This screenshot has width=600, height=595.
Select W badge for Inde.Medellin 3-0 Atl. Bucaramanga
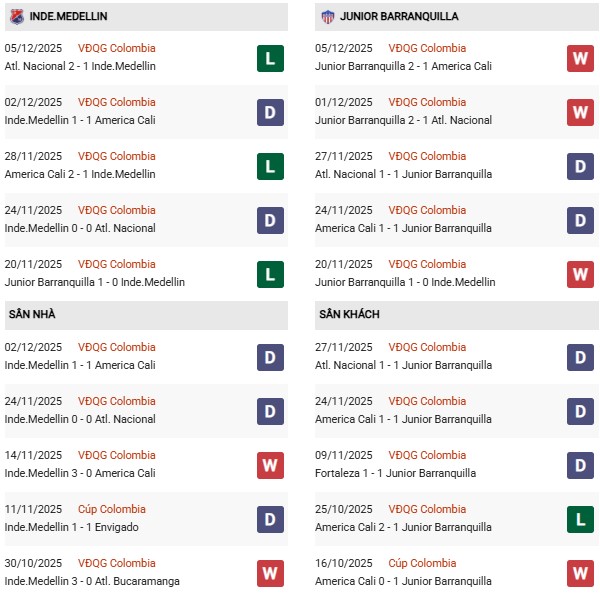point(270,573)
